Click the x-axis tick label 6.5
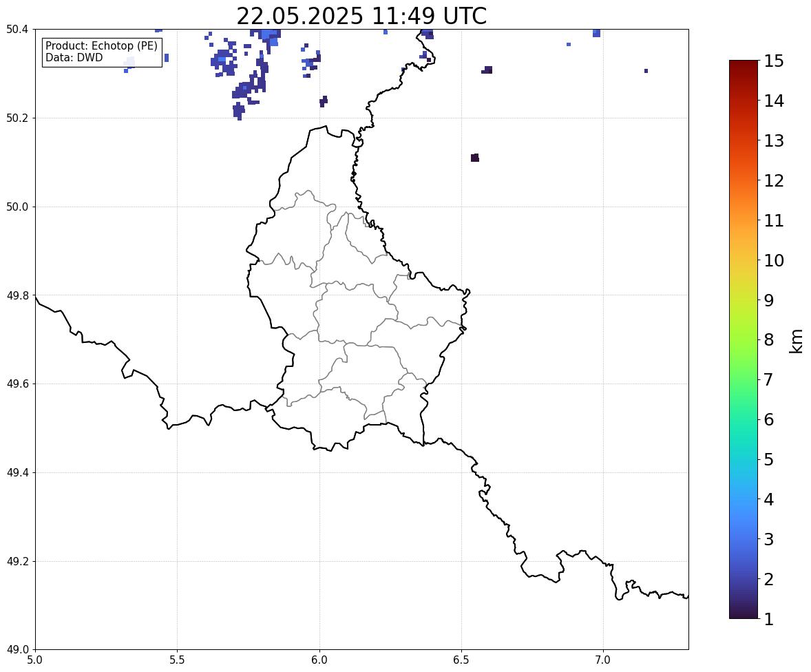Viewport: 811px width, 672px height. (461, 660)
